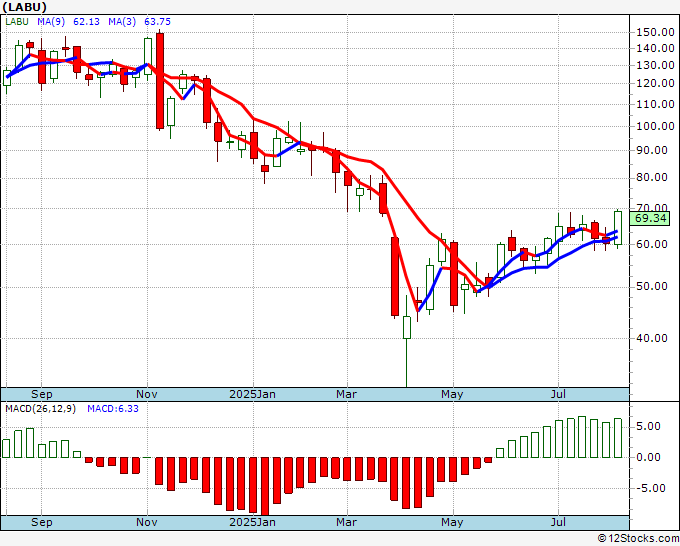Click the MACD:6.33 value label

(x=113, y=409)
